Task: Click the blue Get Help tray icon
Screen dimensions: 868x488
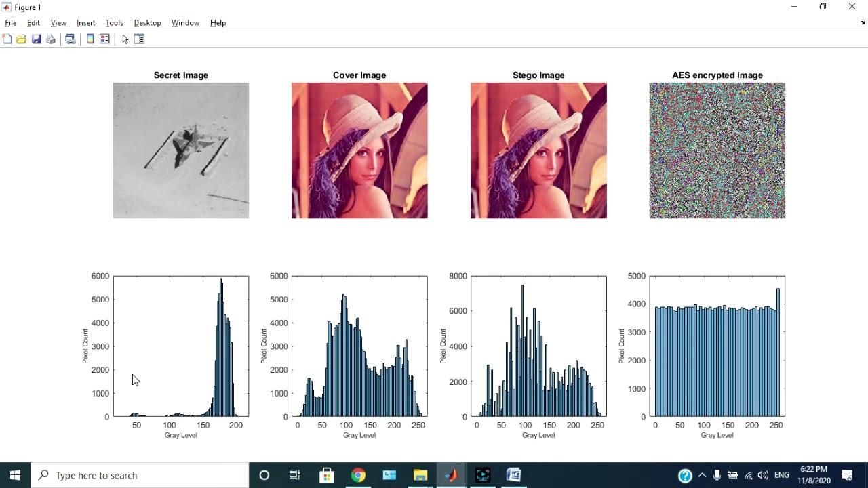Action: [x=685, y=475]
